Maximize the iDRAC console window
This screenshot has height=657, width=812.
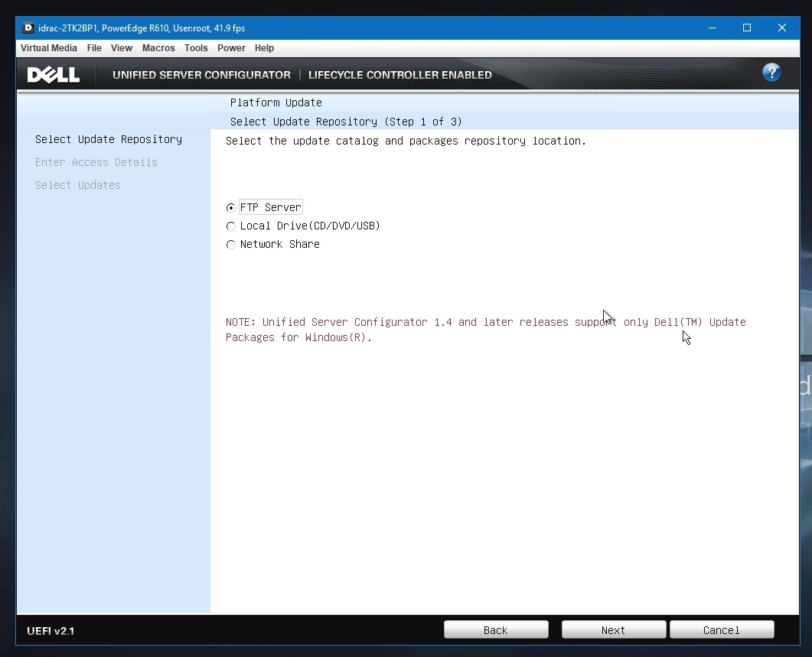[747, 28]
